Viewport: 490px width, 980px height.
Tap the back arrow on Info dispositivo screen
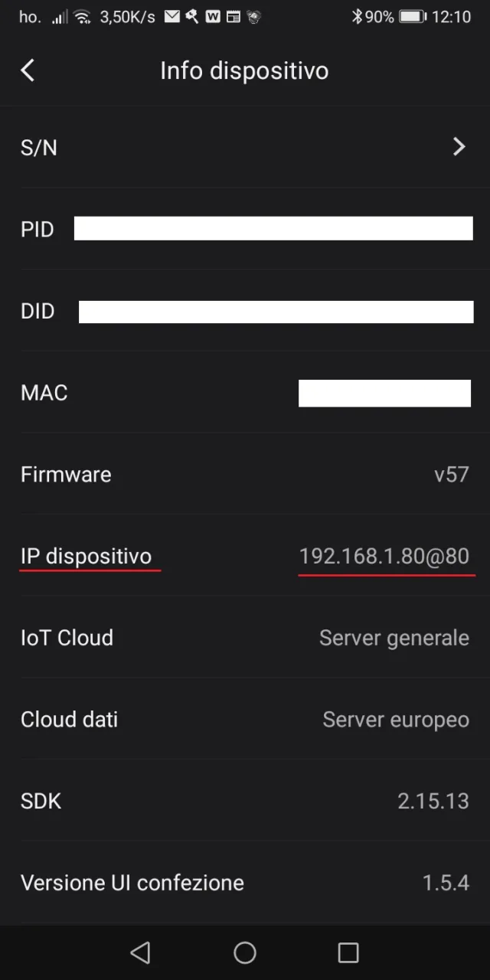click(x=28, y=70)
